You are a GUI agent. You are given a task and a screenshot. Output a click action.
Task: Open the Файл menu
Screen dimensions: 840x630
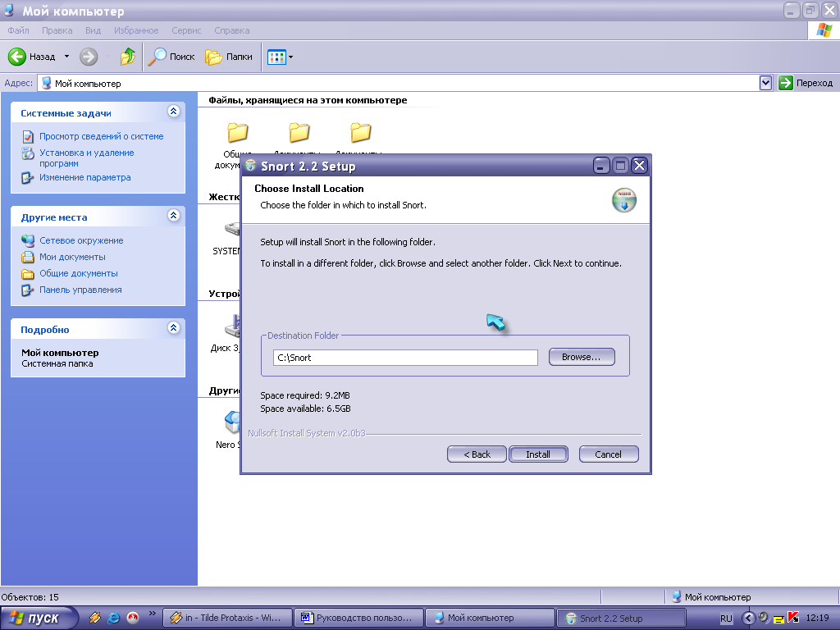coord(18,30)
